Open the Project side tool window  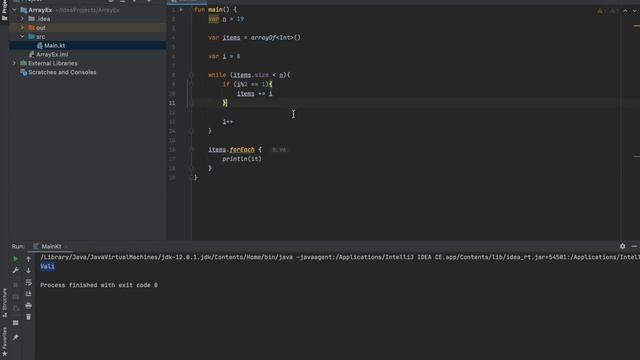pos(4,10)
